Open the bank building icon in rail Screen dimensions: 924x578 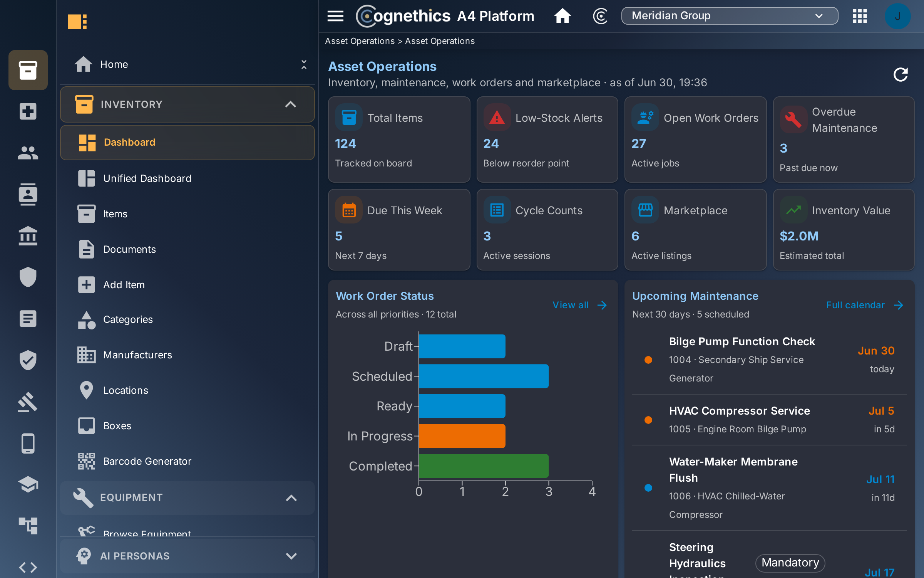(28, 236)
